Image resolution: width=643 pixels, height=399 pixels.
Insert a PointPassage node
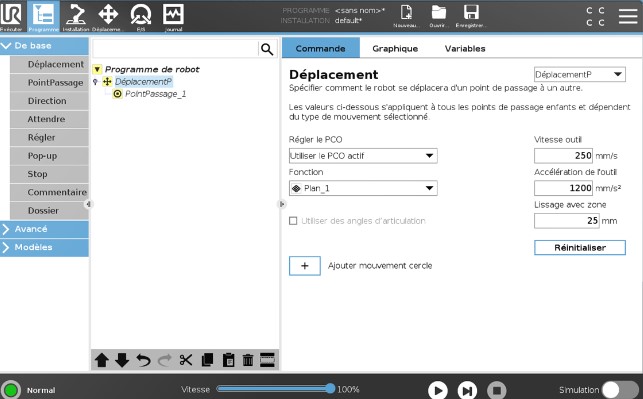point(49,82)
